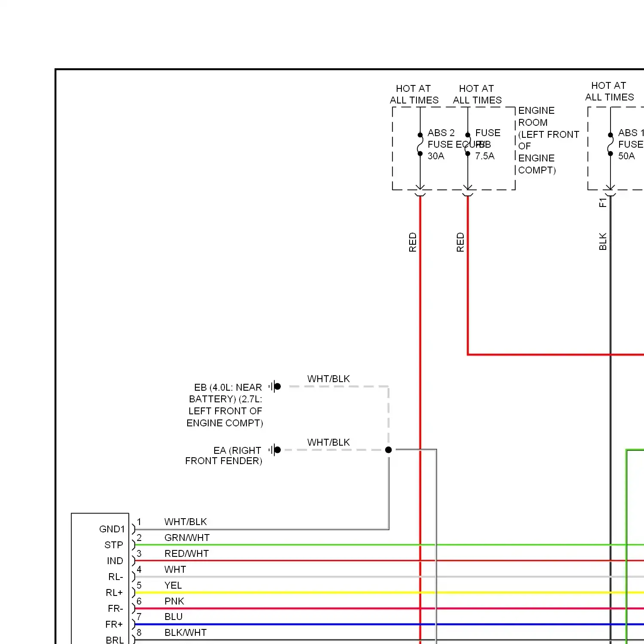Click the WHT/BLK label next to EB ground
644x644 pixels.
pyautogui.click(x=328, y=379)
